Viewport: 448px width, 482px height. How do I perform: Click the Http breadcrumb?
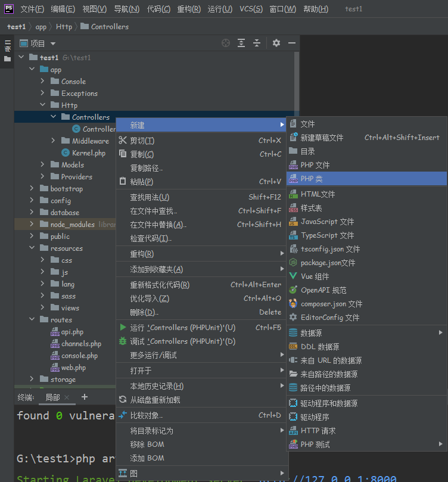[x=64, y=27]
